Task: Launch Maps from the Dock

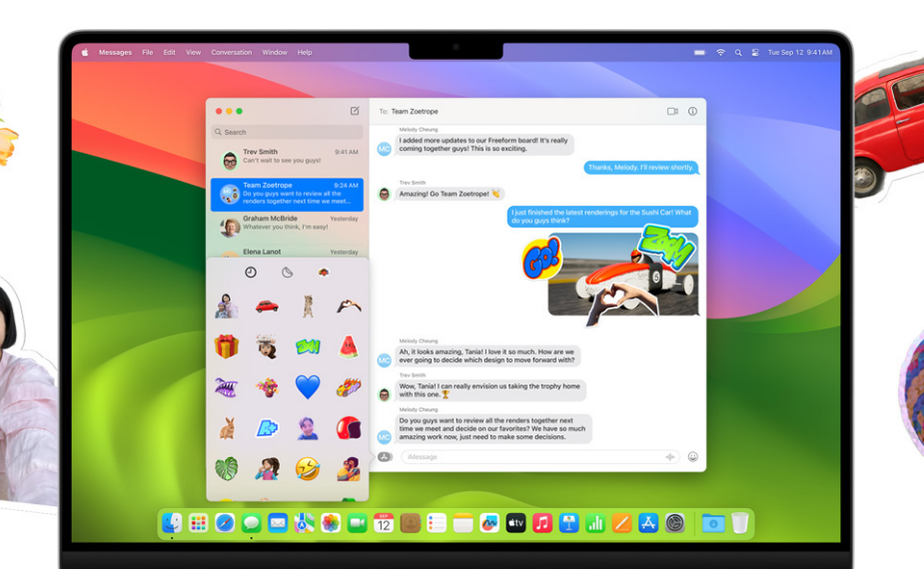Action: (x=304, y=522)
